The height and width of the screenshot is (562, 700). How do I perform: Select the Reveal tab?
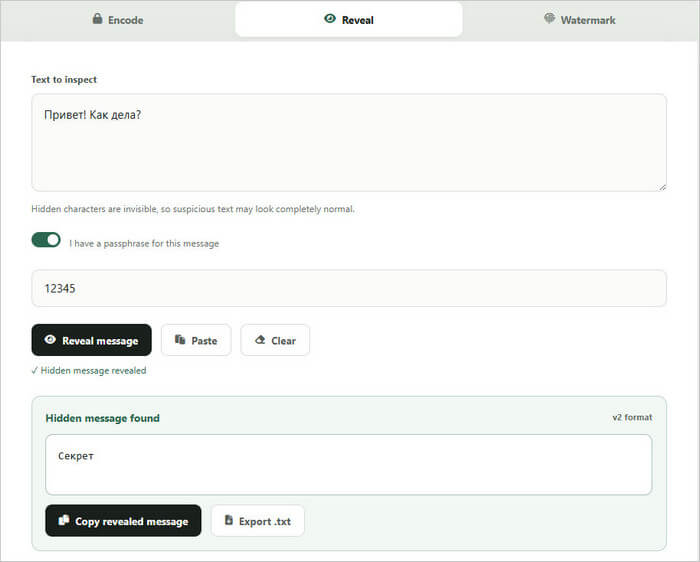[349, 20]
